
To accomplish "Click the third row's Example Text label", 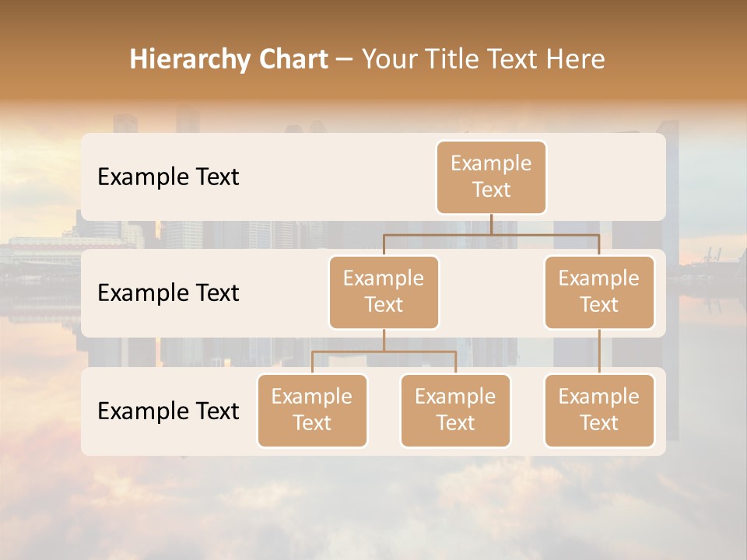I will pyautogui.click(x=168, y=411).
